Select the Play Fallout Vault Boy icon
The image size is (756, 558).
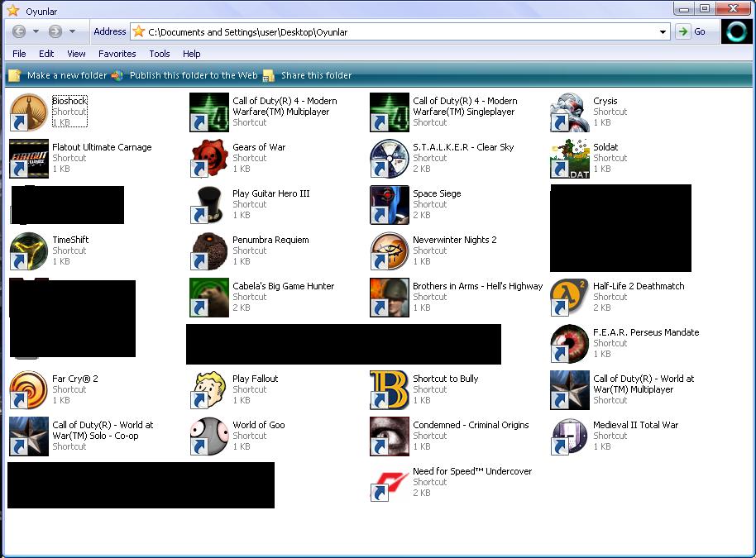click(x=209, y=390)
